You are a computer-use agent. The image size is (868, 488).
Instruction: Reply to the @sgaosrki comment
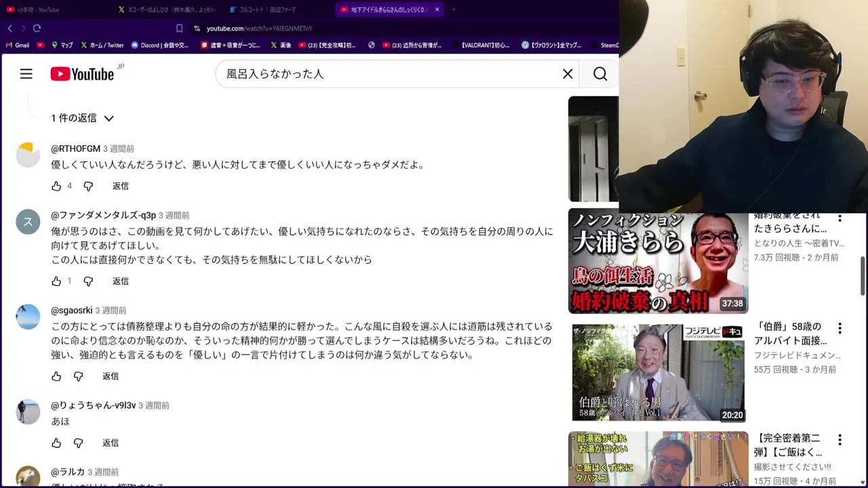111,376
